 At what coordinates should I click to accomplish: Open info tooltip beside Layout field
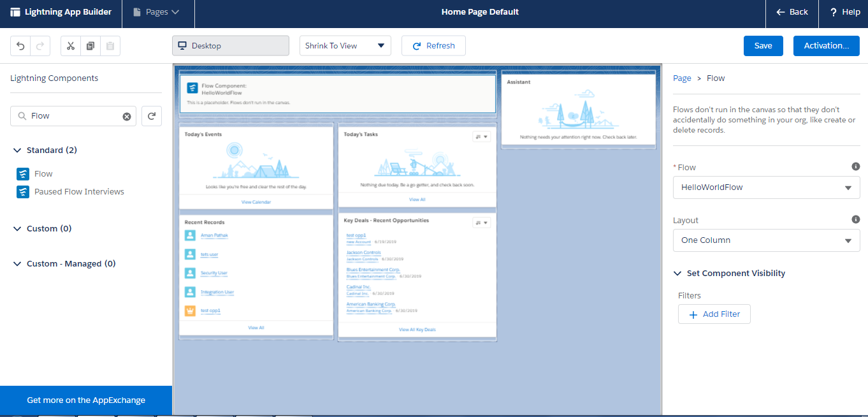point(856,219)
